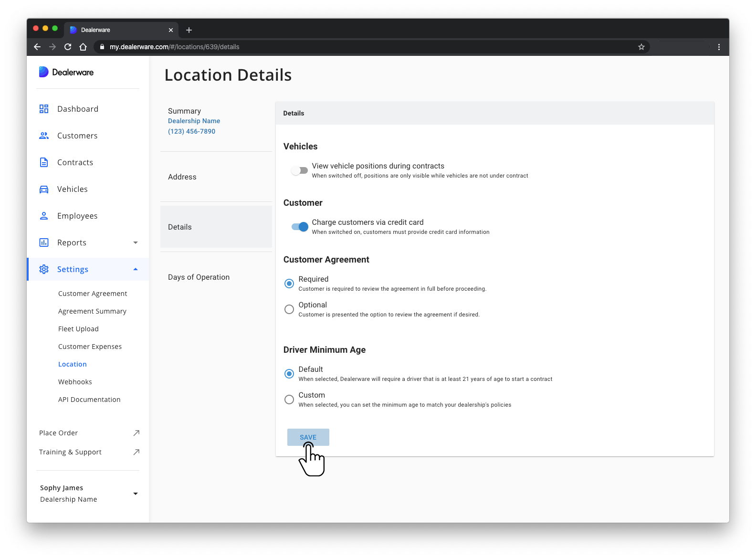
Task: Open the Reports menu item
Action: coord(72,242)
